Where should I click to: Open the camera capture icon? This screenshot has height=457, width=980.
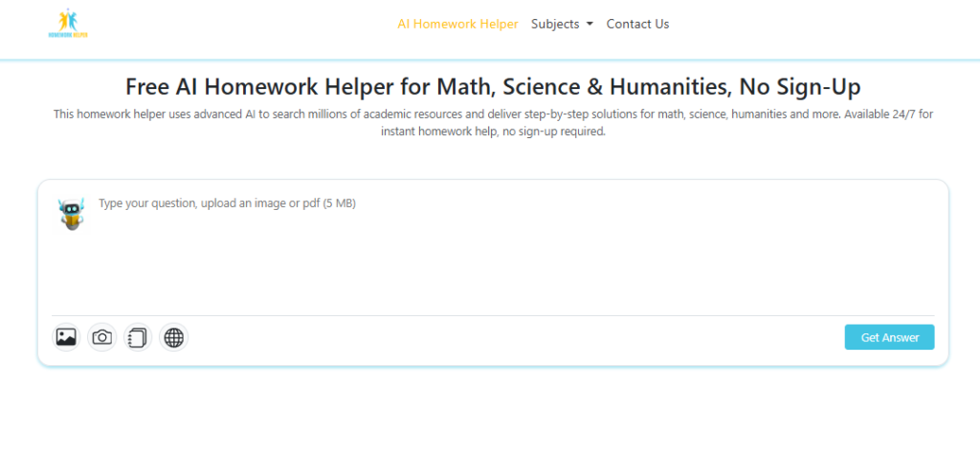click(x=102, y=337)
